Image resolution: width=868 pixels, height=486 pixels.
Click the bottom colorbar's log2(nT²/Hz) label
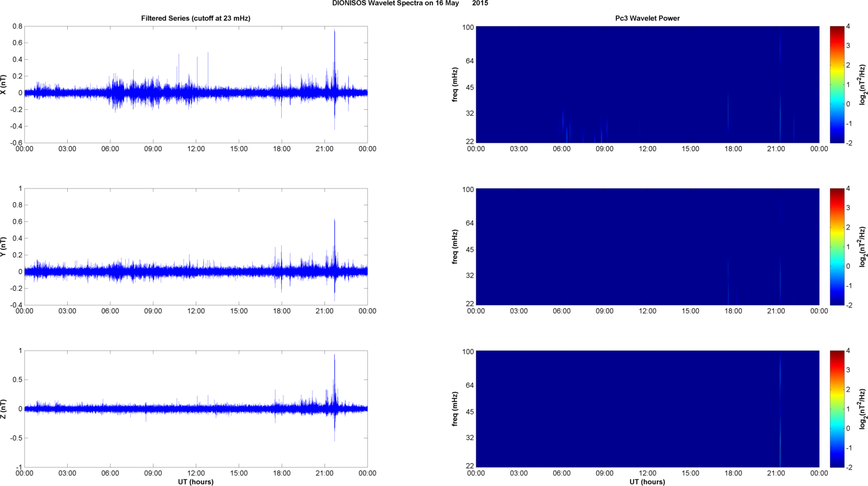pos(863,409)
